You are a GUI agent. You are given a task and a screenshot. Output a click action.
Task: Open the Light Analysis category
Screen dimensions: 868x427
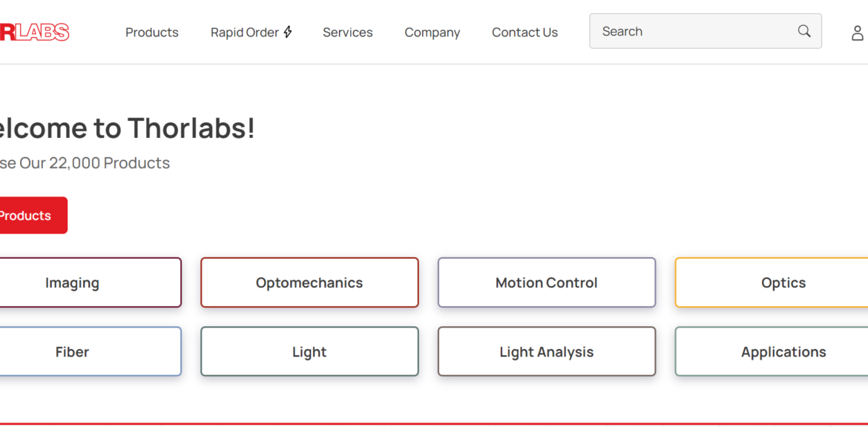click(x=546, y=352)
